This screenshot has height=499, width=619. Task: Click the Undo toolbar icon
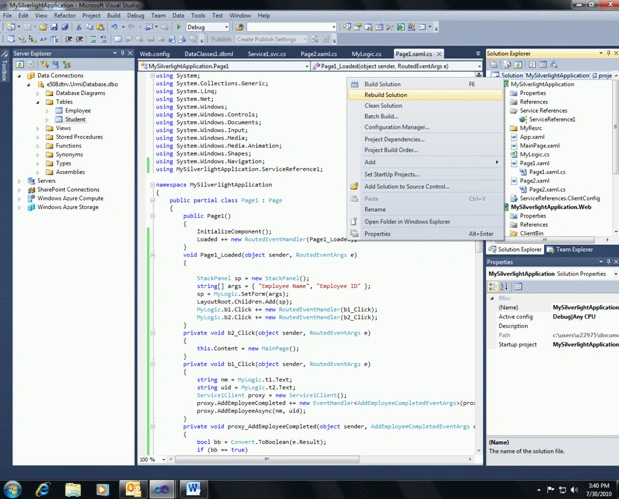point(114,27)
